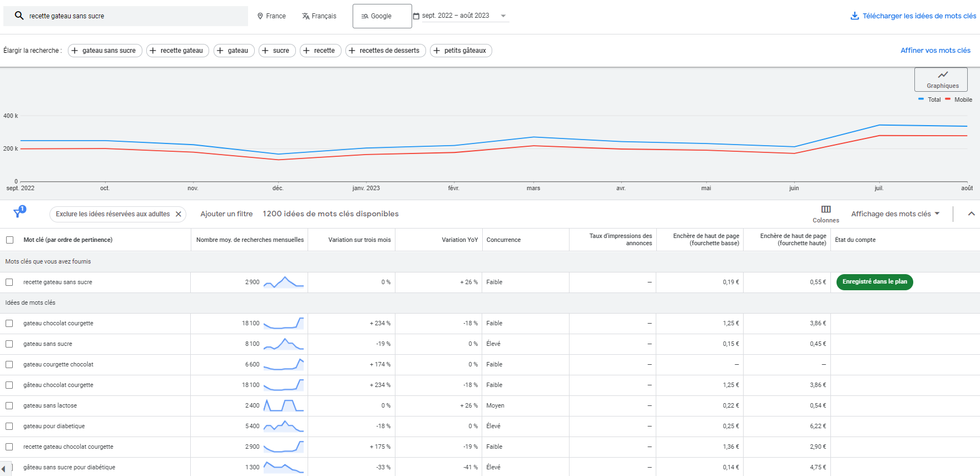The width and height of the screenshot is (980, 476).
Task: Check the 'gateau pour diabetique' row
Action: pos(9,427)
